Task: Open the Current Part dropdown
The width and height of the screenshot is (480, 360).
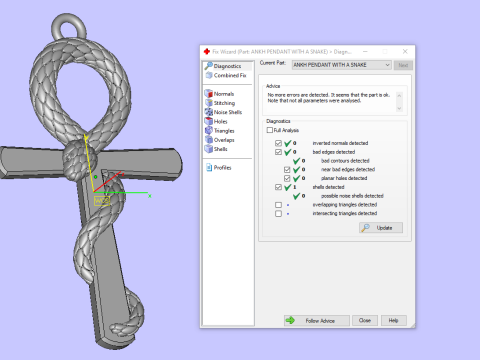Action: point(342,65)
